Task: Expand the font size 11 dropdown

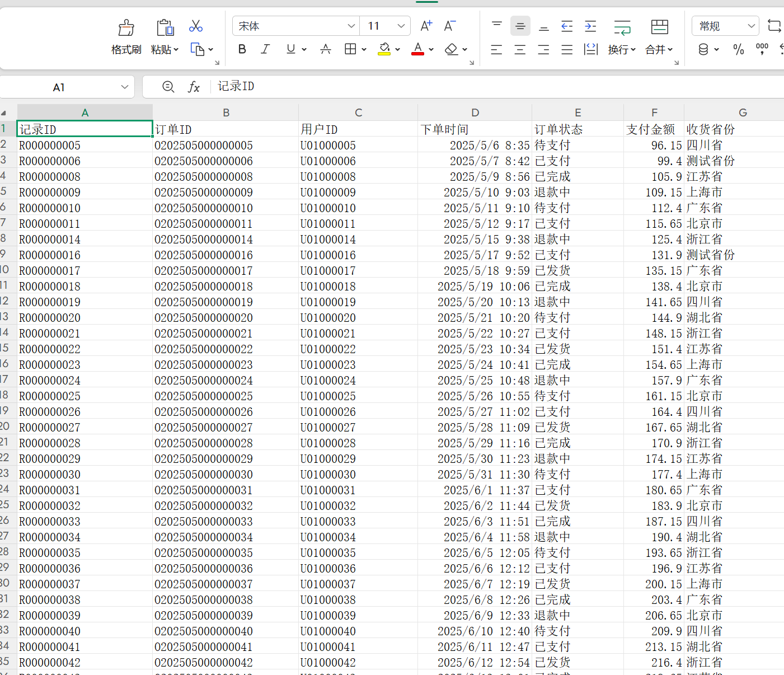Action: [x=401, y=26]
